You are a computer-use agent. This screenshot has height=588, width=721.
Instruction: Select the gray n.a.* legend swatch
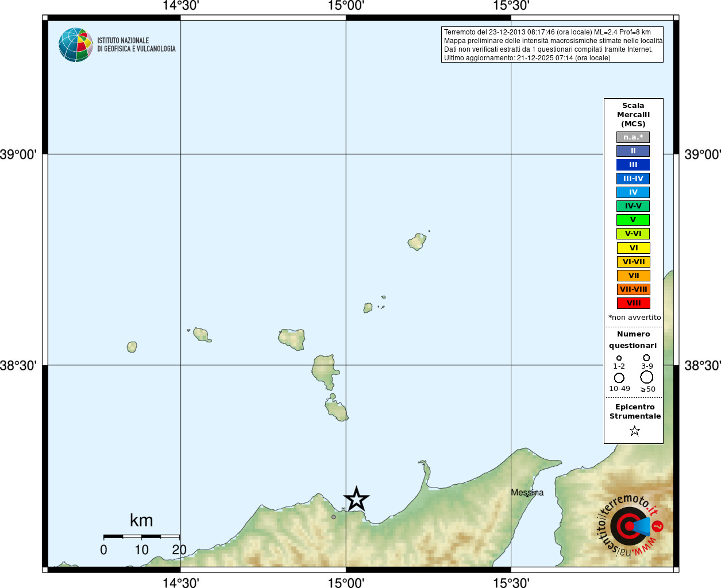click(633, 137)
